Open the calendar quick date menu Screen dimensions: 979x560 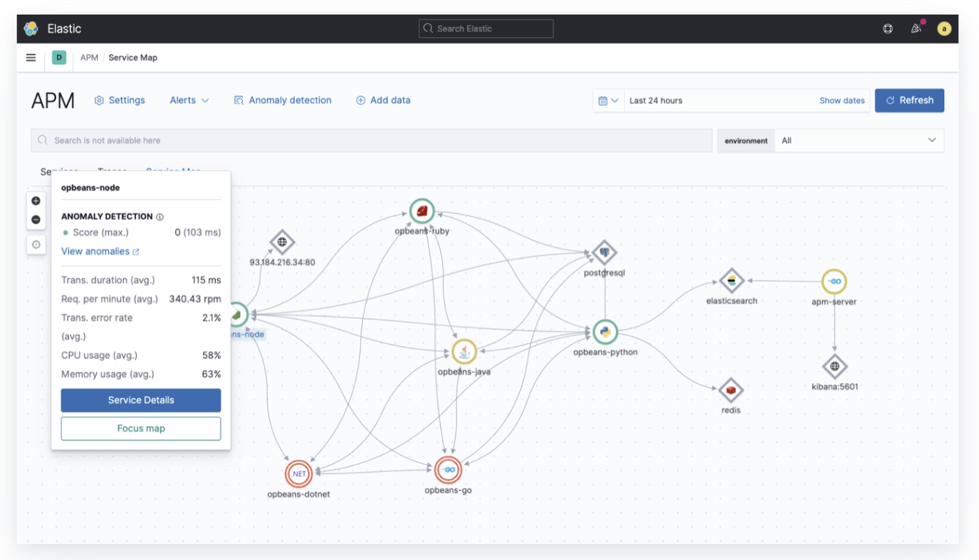tap(608, 101)
